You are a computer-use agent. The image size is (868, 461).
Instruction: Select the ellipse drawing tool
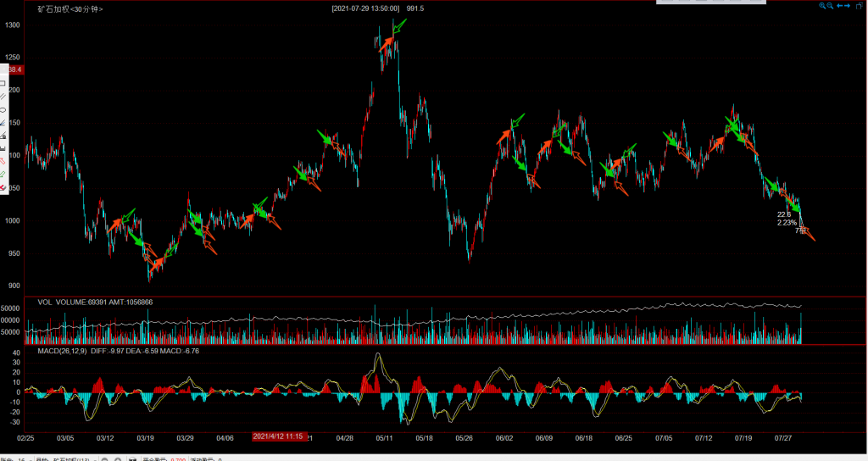point(3,109)
